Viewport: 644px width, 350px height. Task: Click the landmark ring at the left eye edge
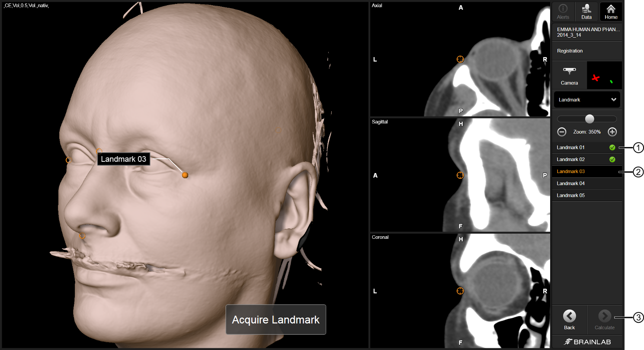(x=68, y=160)
